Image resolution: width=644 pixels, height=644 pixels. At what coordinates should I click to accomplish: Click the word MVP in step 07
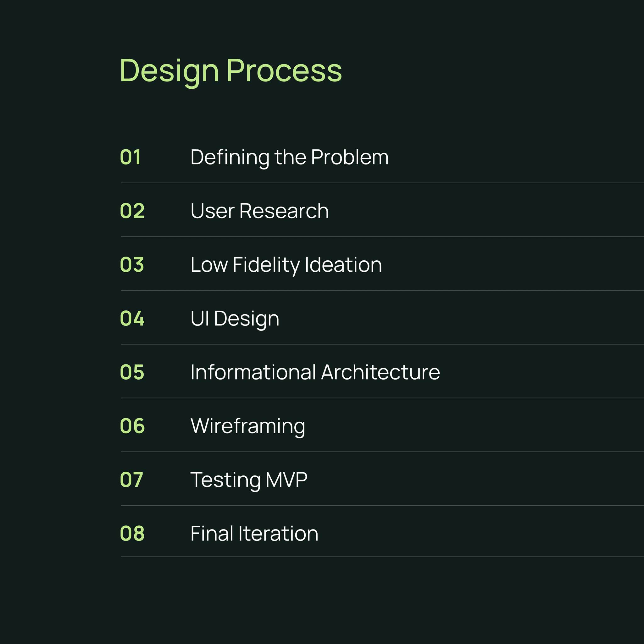click(286, 480)
